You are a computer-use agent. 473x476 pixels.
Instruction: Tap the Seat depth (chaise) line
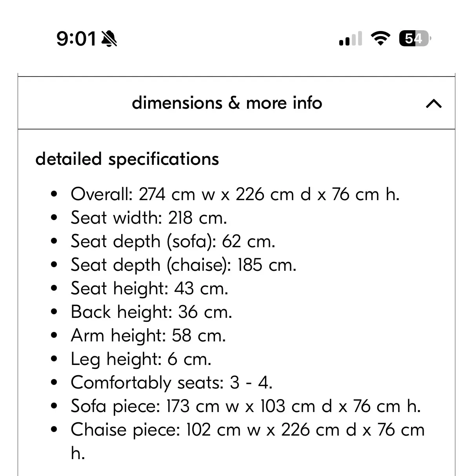click(x=183, y=265)
